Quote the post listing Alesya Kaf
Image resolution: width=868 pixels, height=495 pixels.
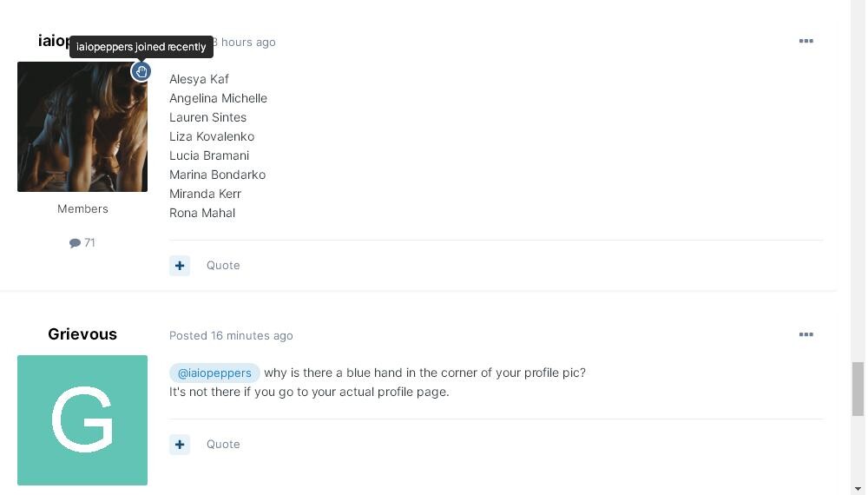(223, 265)
